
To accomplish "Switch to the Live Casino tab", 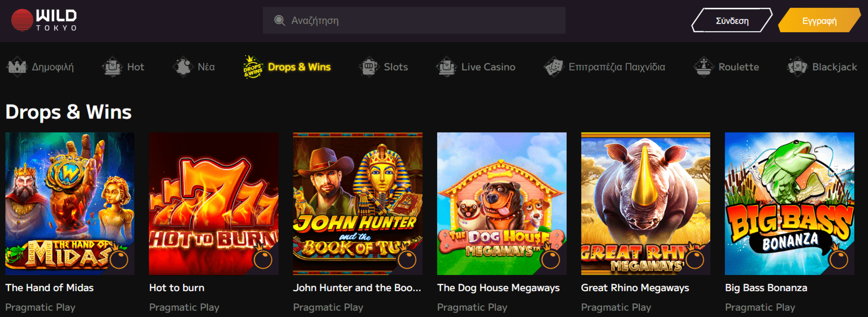I will (476, 67).
